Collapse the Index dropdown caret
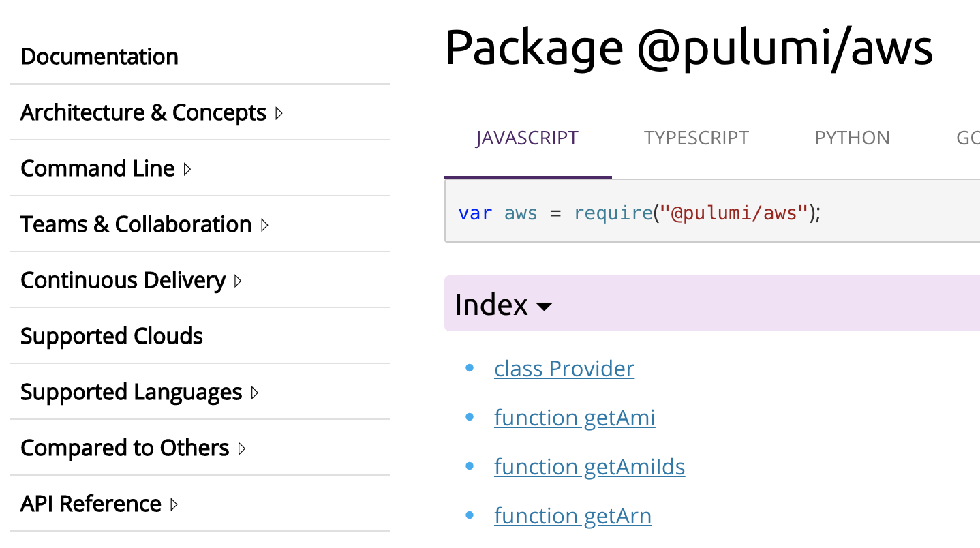The image size is (980, 548). 544,306
